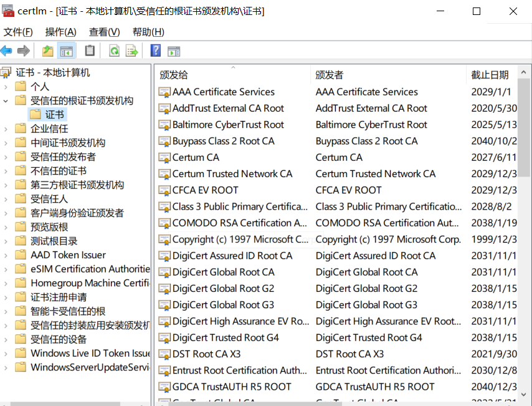Click certificate icon beside CFCA EV ROOT
The width and height of the screenshot is (532, 406).
[x=164, y=190]
